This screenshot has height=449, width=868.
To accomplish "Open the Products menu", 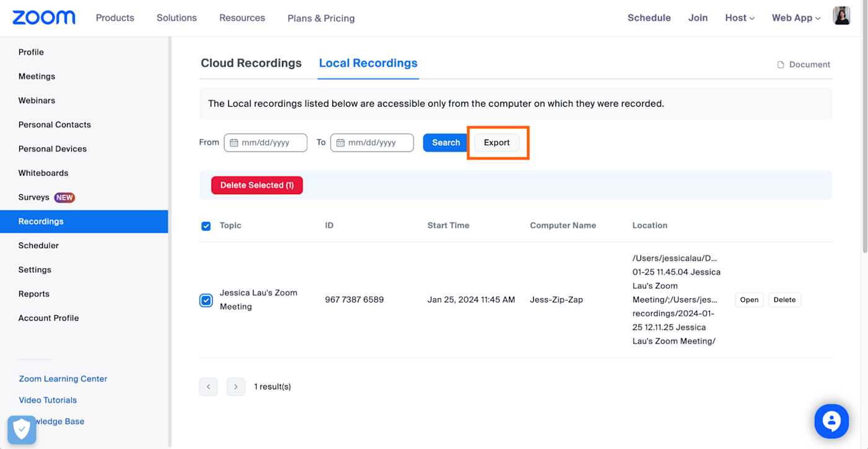I will [x=115, y=18].
